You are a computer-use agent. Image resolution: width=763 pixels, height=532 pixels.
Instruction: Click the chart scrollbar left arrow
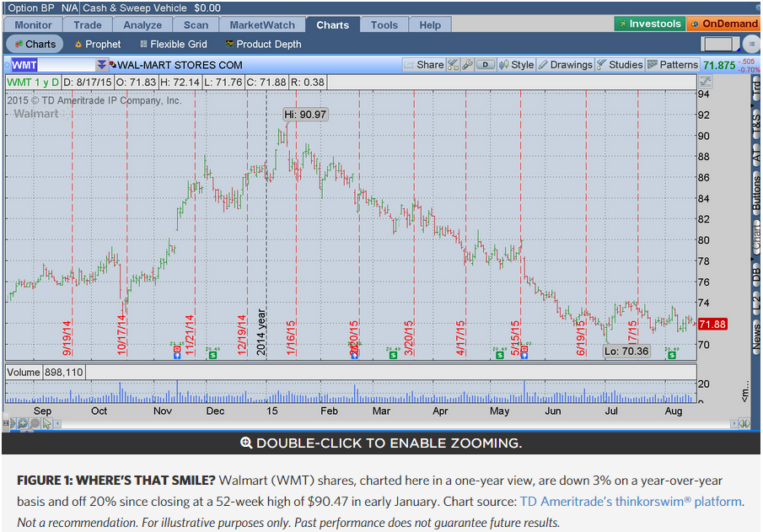57,424
